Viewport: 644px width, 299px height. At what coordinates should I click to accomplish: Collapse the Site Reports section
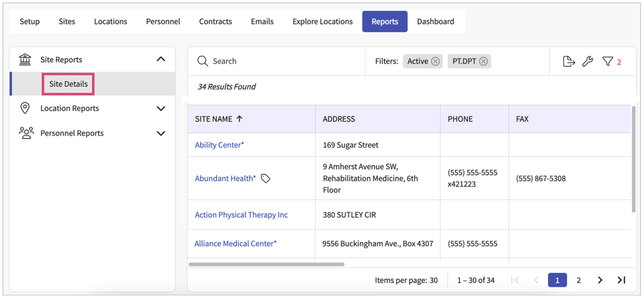pos(161,59)
